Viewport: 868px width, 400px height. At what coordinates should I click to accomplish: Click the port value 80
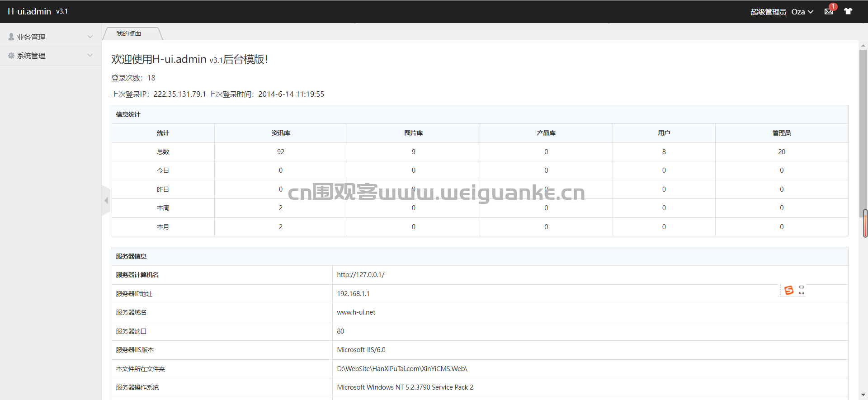tap(340, 331)
